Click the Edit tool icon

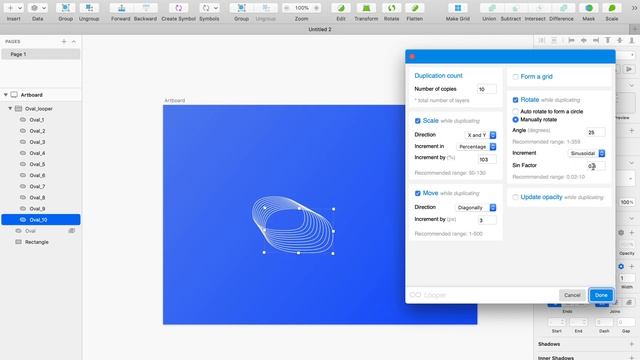pyautogui.click(x=341, y=8)
